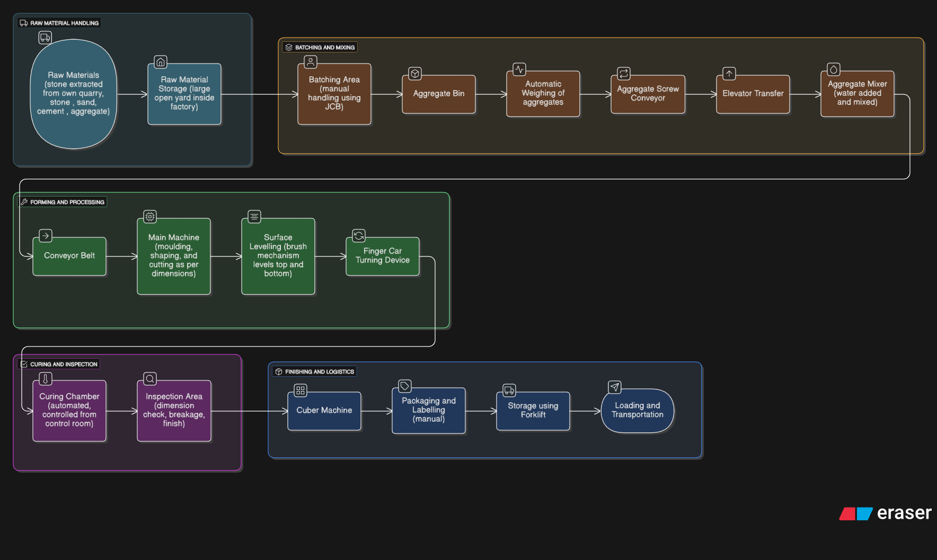Screen dimensions: 937x560
Task: Click the FINISHING AND LOGISTICS group title
Action: [x=320, y=371]
